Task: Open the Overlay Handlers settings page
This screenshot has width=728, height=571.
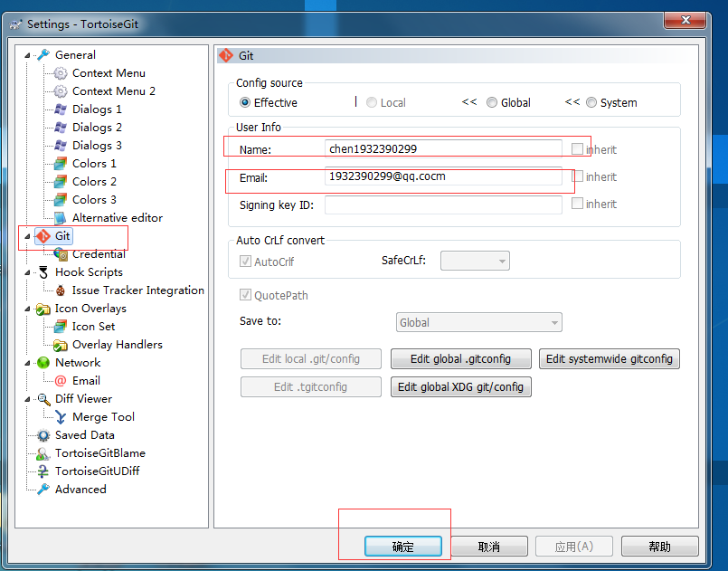Action: (118, 345)
